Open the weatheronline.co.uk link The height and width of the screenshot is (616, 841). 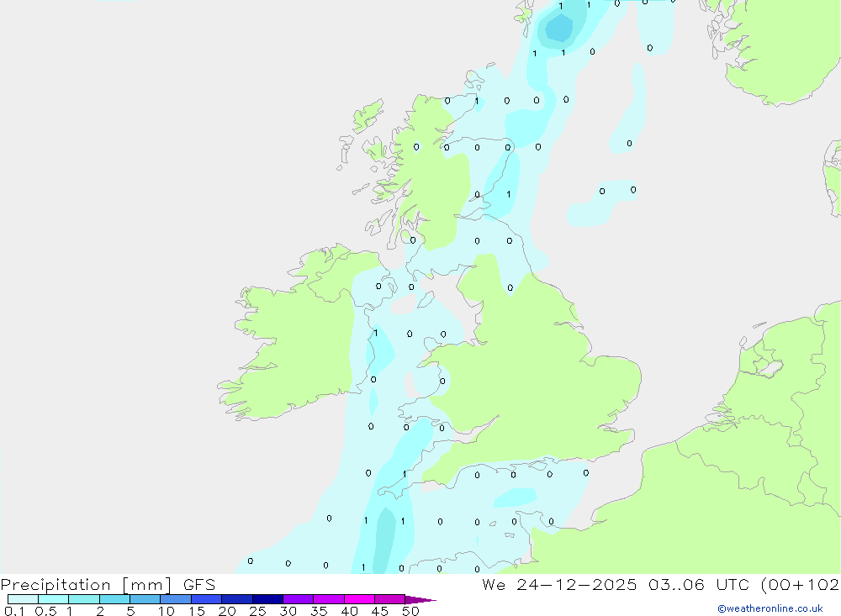[770, 608]
